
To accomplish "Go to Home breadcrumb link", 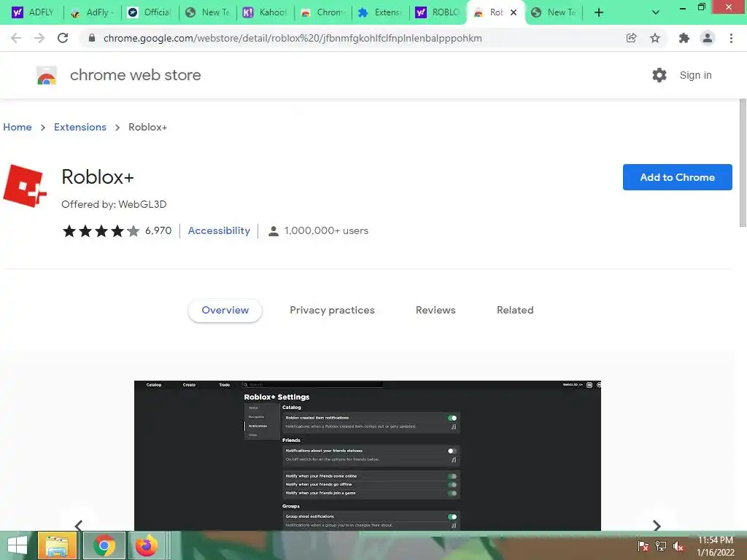I will tap(18, 127).
